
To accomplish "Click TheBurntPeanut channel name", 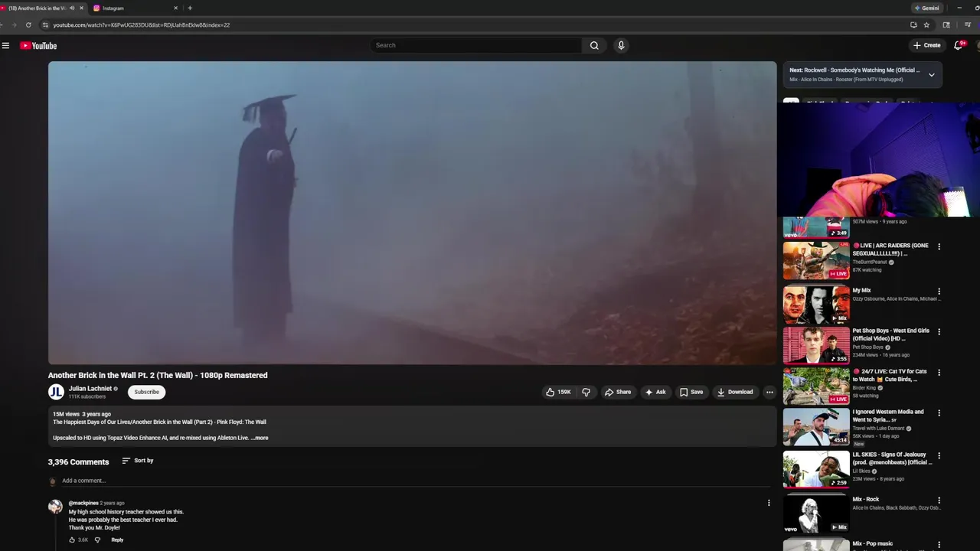I will click(x=870, y=262).
